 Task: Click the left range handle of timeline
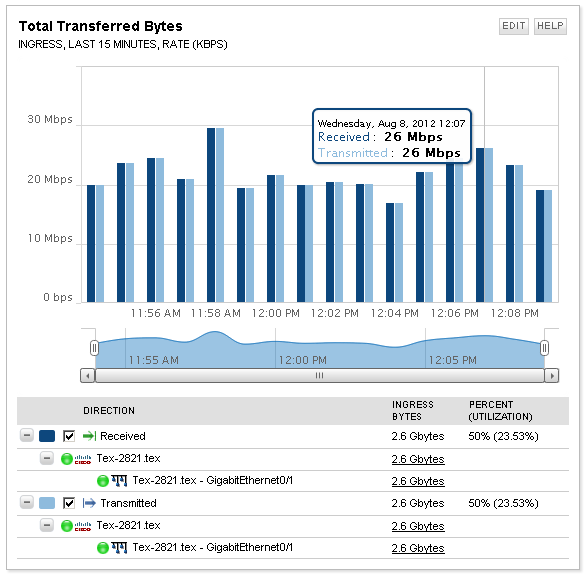point(94,348)
